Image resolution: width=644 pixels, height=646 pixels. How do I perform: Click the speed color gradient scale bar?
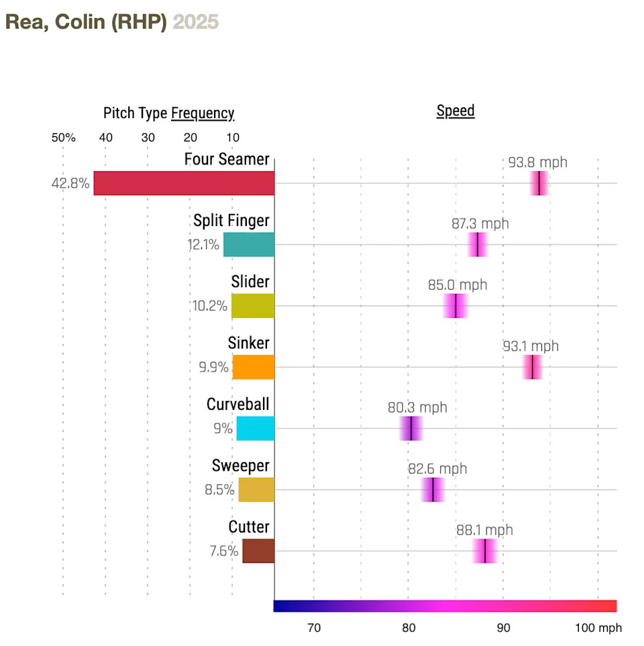coord(445,606)
